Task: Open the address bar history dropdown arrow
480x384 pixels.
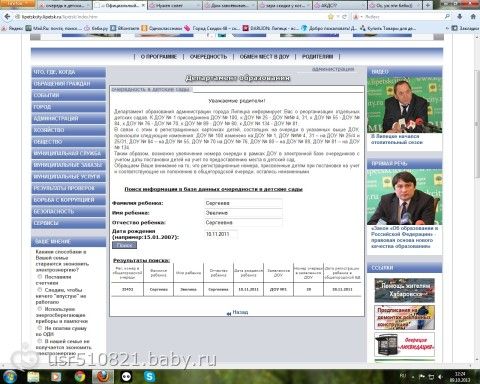Action: (x=338, y=17)
